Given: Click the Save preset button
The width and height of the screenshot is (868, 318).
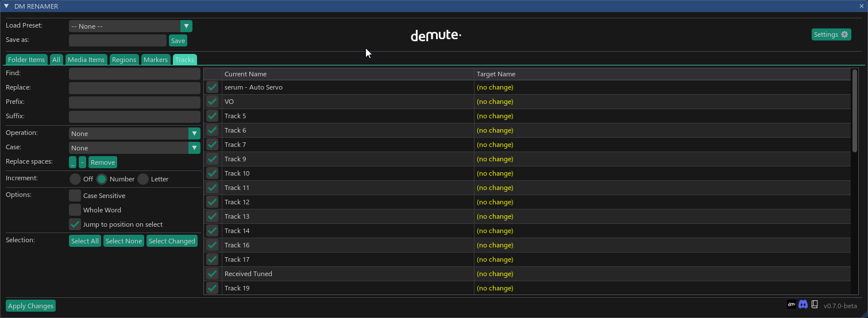Looking at the screenshot, I should [x=178, y=41].
